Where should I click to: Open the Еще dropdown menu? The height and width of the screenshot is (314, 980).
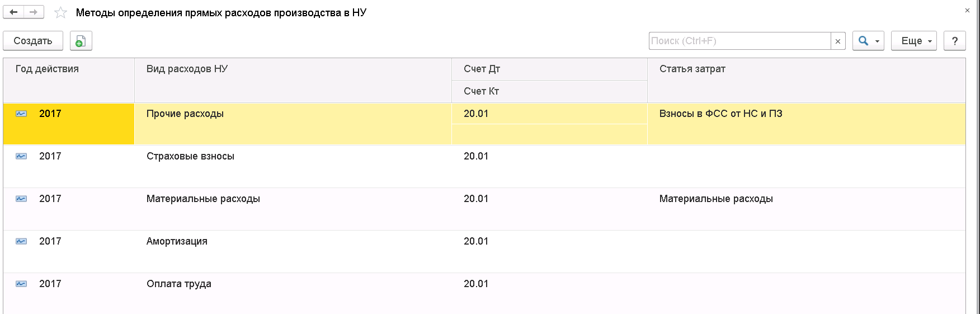914,41
